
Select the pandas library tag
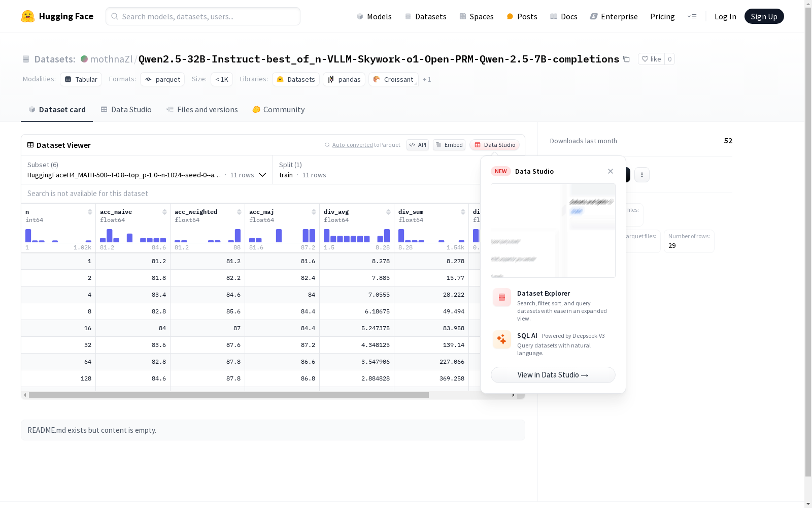point(344,79)
